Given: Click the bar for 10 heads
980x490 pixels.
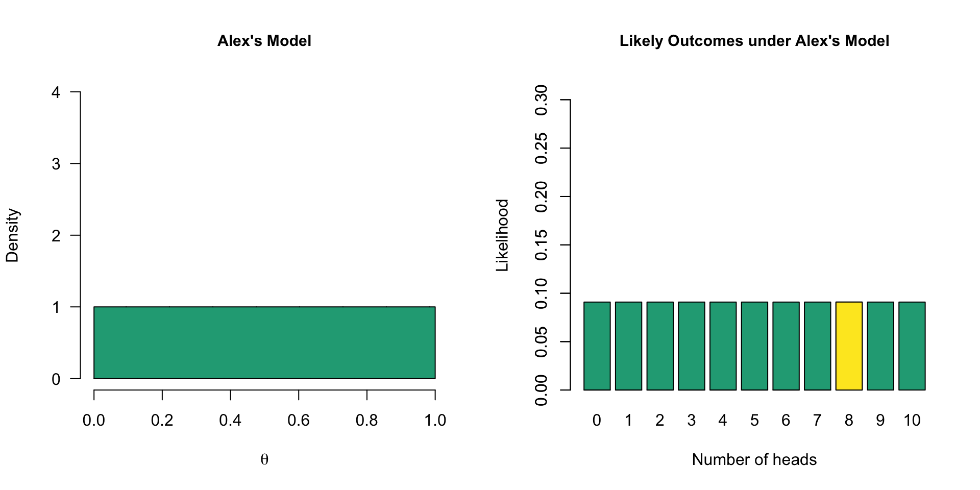Looking at the screenshot, I should (912, 346).
